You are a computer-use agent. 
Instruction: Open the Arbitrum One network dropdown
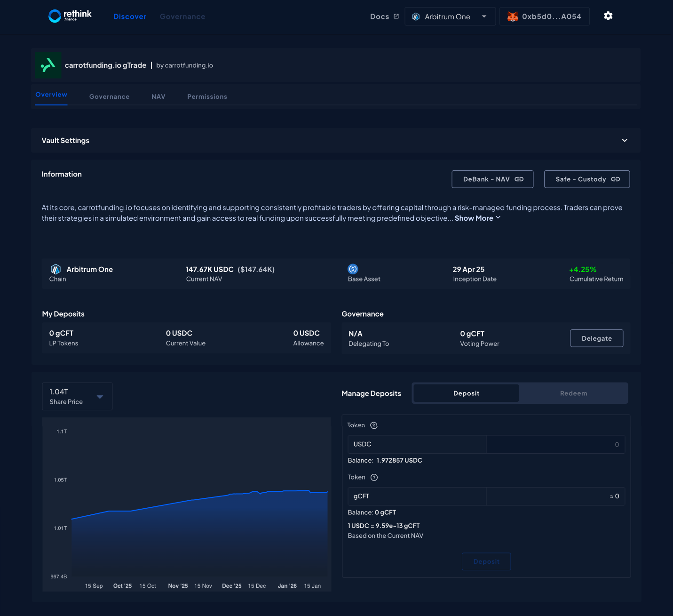click(450, 16)
